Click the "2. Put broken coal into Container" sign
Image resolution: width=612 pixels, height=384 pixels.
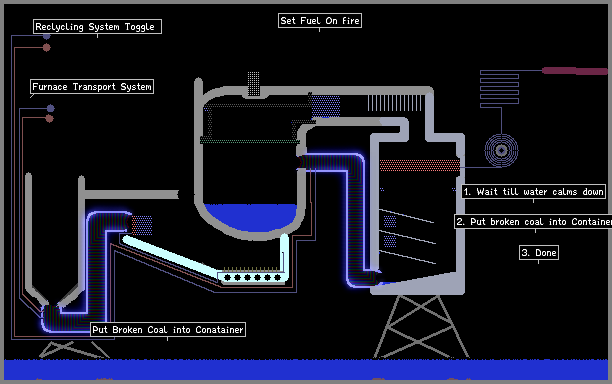[533, 222]
